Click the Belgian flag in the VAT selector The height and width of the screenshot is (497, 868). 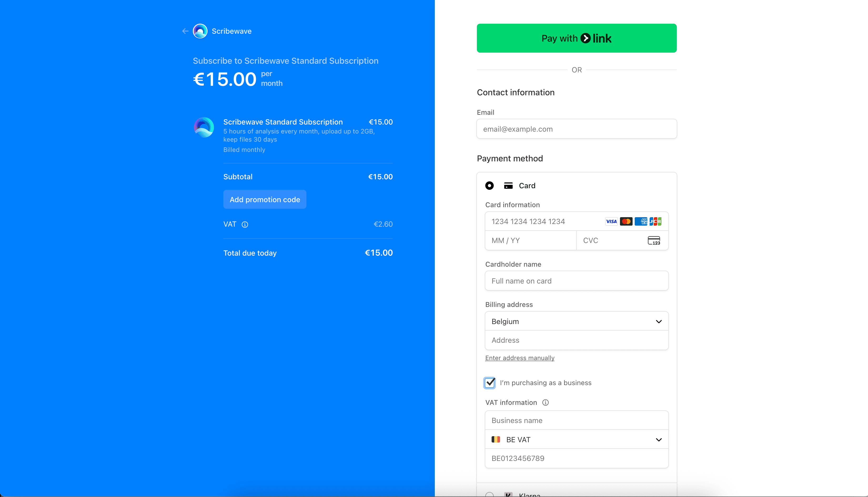496,439
